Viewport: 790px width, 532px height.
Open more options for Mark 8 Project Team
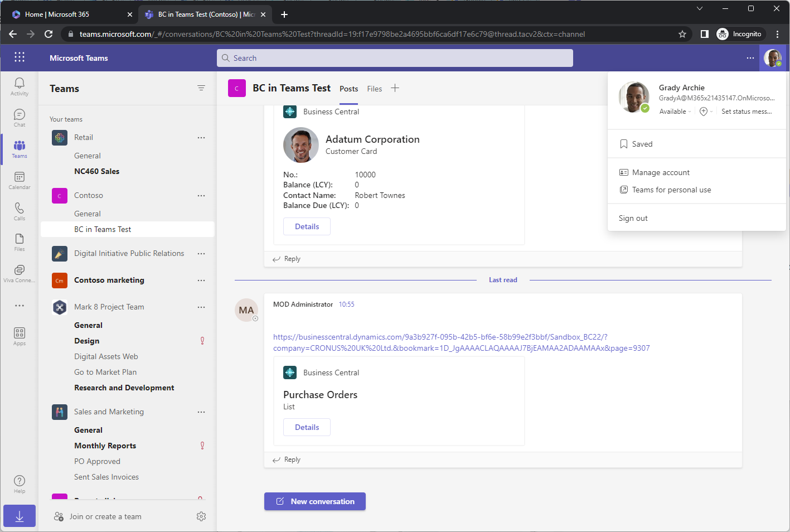tap(201, 307)
